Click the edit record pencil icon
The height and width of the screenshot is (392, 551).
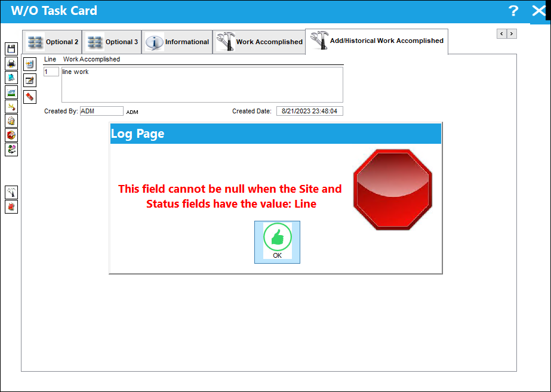30,81
